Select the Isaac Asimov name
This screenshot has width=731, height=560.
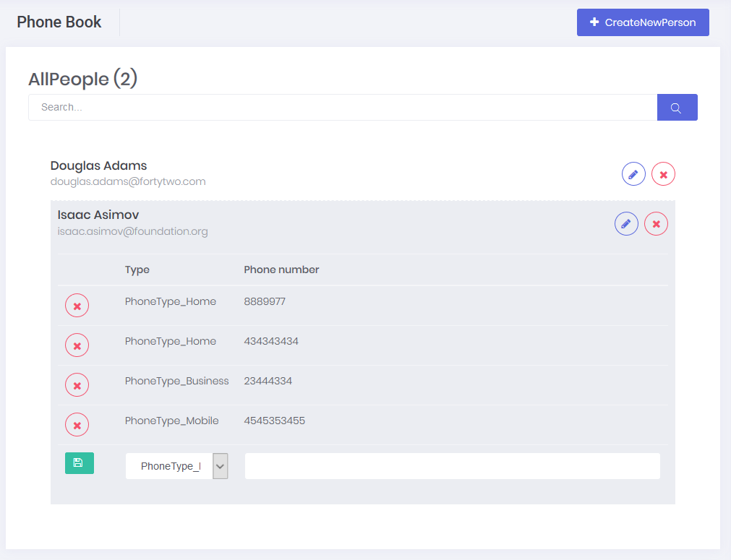tap(98, 215)
